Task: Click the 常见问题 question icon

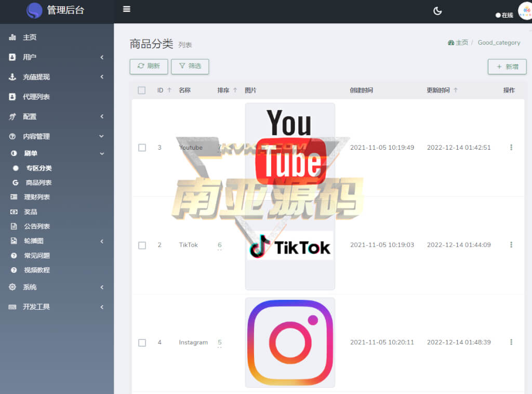Action: (14, 256)
